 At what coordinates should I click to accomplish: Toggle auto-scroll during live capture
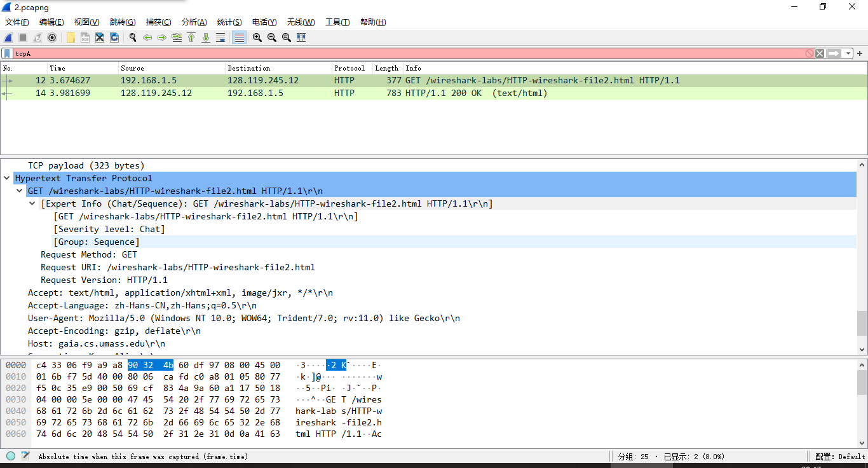[220, 38]
